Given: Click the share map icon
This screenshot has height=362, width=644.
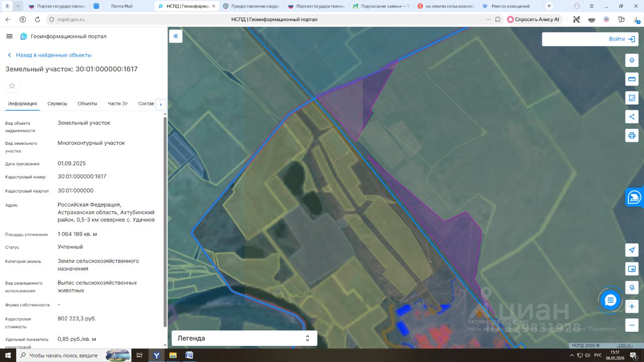Looking at the screenshot, I should tap(632, 117).
